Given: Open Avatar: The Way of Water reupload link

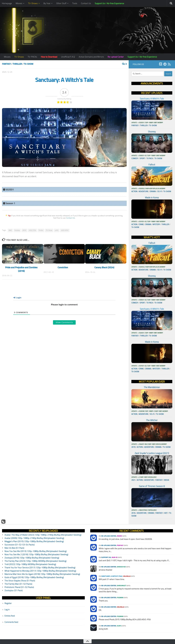Looking at the screenshot, I should tap(43, 535).
